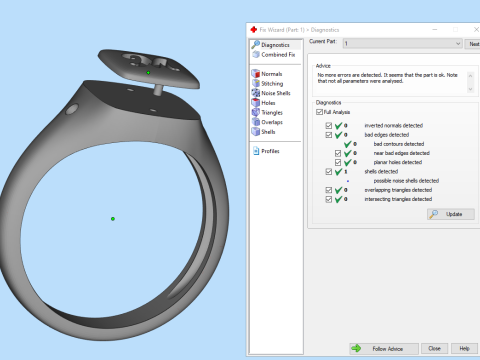
Task: Select the Stitching fix icon
Action: [256, 83]
